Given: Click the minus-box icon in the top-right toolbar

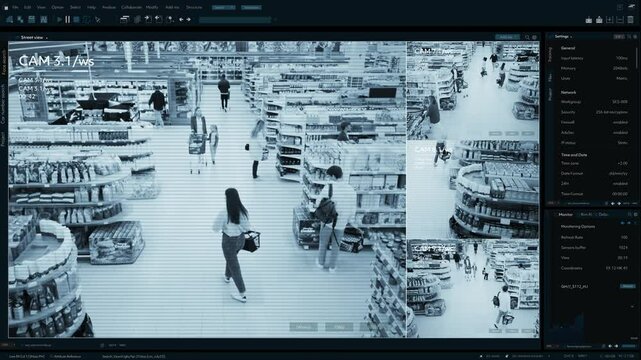Looking at the screenshot, I should click(620, 20).
